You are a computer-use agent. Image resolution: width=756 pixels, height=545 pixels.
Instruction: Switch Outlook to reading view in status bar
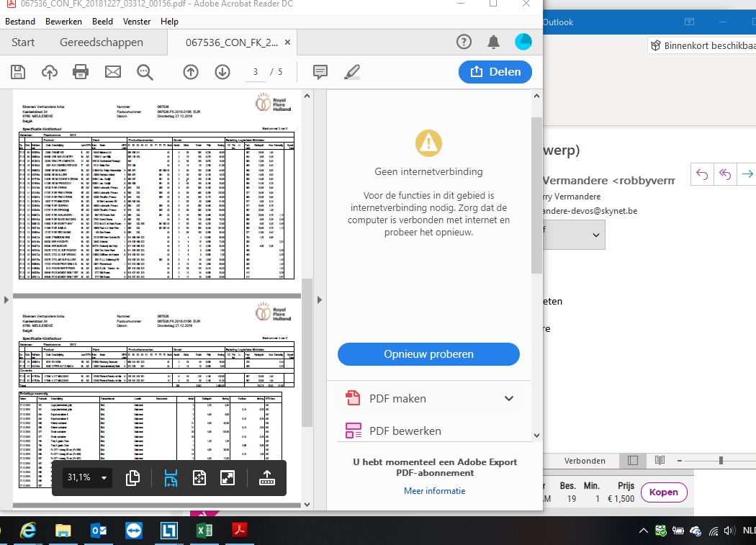click(660, 461)
